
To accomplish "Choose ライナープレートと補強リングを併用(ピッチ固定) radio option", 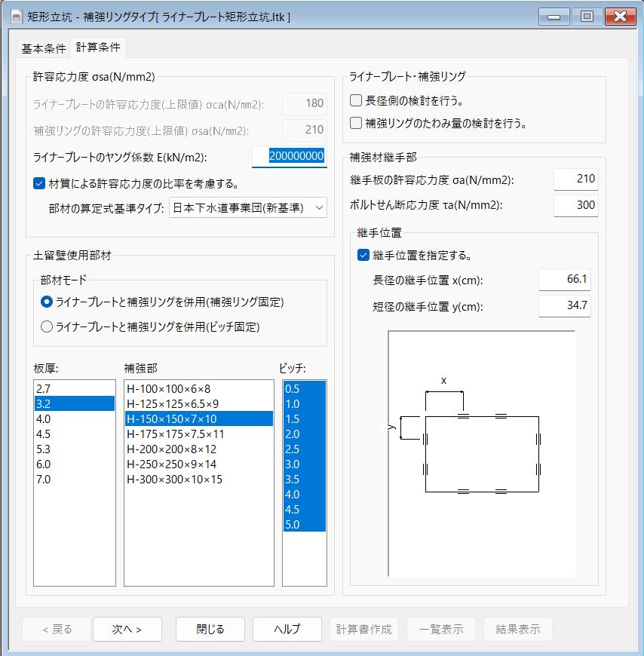I will pyautogui.click(x=47, y=326).
